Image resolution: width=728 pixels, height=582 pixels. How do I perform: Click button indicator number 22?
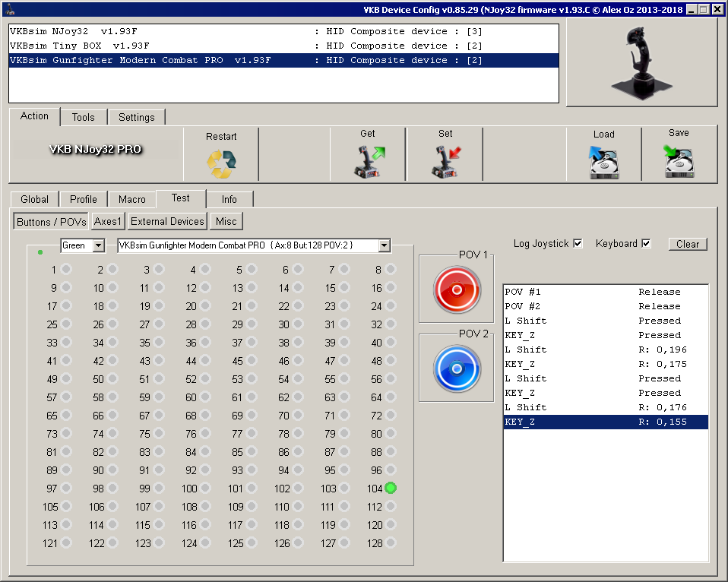tap(298, 305)
